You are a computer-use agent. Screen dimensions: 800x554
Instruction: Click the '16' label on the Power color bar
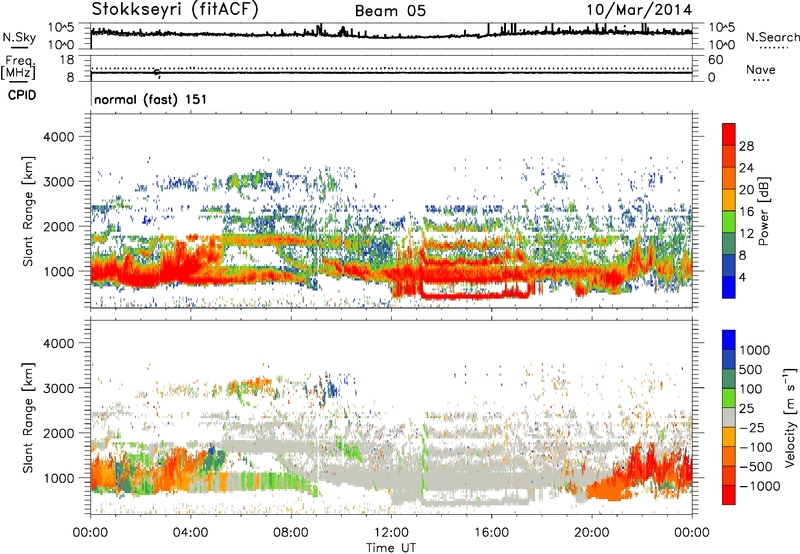(746, 212)
